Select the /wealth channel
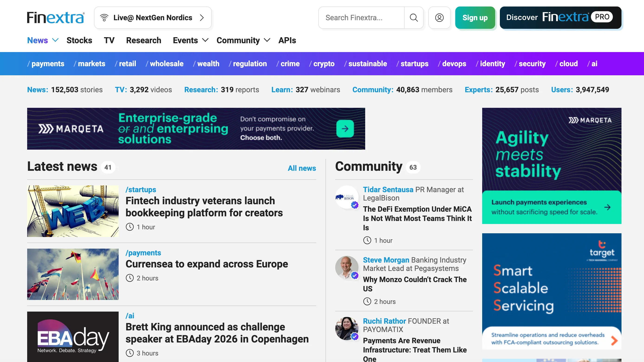Screen dimensions: 644x362 point(206,63)
